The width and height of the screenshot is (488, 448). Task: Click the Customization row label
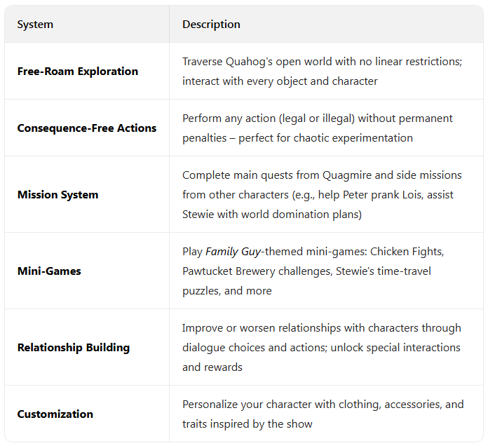pos(55,414)
